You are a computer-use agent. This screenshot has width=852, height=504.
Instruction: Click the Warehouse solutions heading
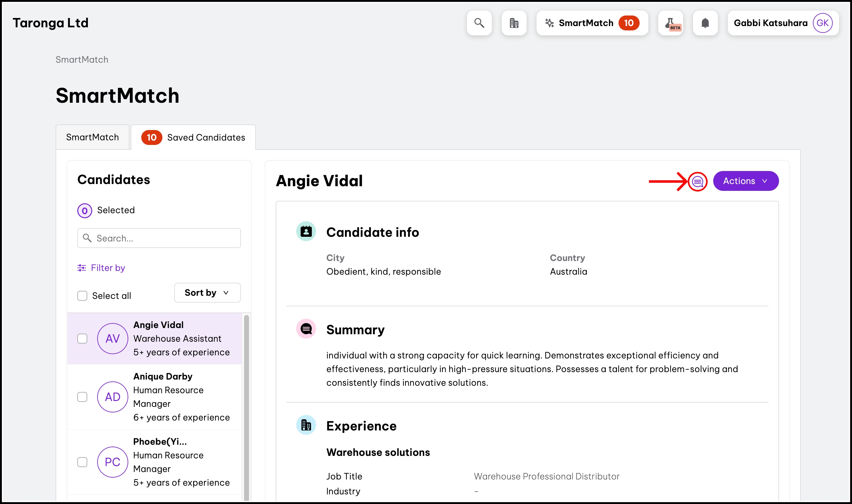(378, 452)
